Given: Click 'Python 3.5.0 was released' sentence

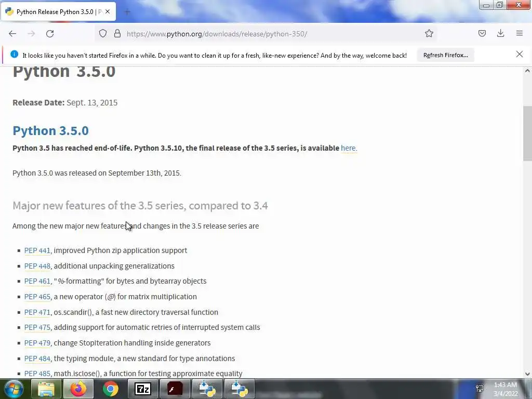Looking at the screenshot, I should [97, 173].
